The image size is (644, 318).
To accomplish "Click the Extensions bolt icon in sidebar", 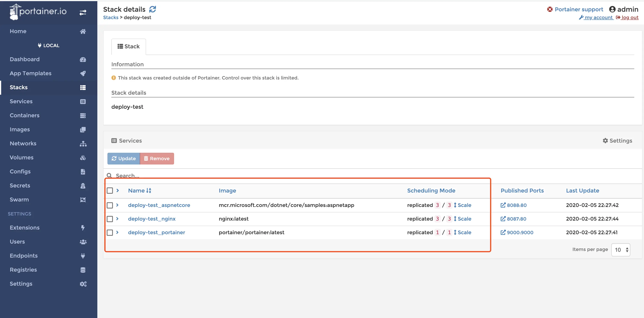I will (83, 228).
